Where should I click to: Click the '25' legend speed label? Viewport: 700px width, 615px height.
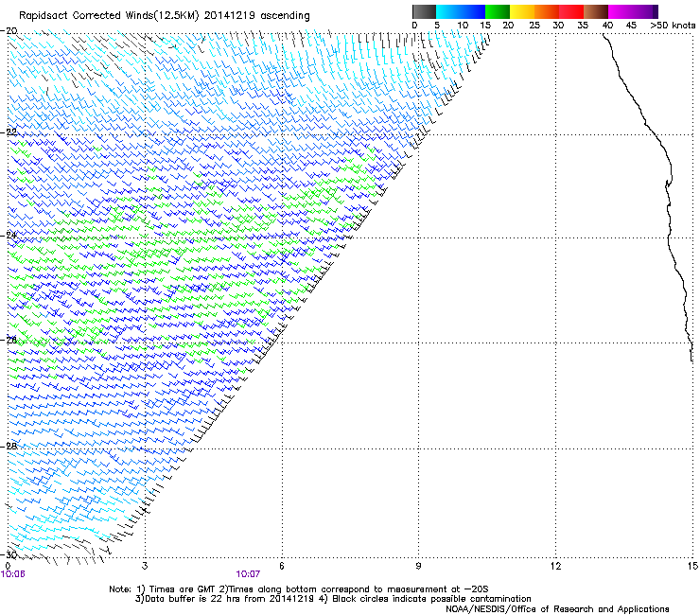coord(534,26)
